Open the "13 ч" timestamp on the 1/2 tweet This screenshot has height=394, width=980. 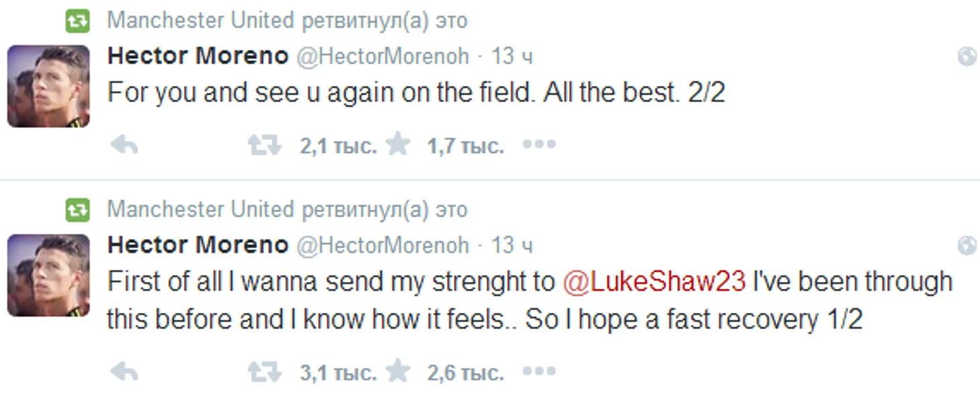pyautogui.click(x=511, y=246)
